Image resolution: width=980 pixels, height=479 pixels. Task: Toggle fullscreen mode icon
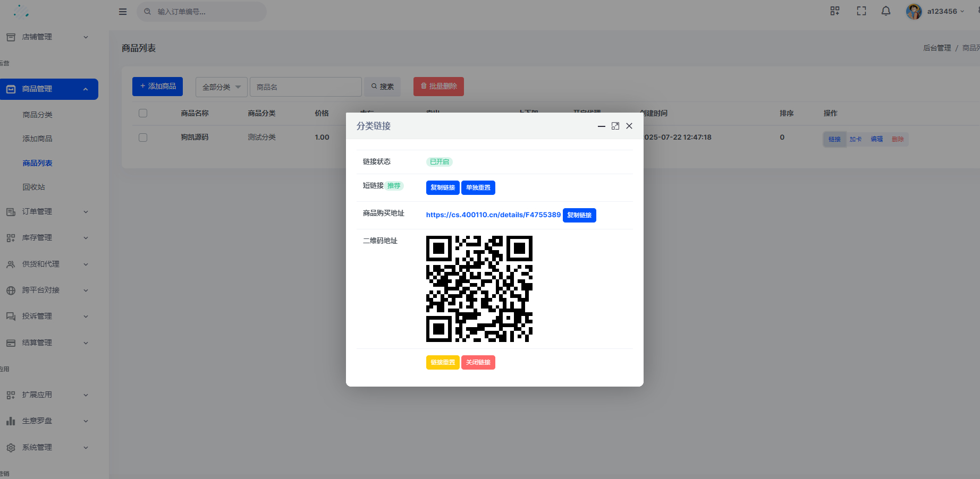pyautogui.click(x=861, y=11)
